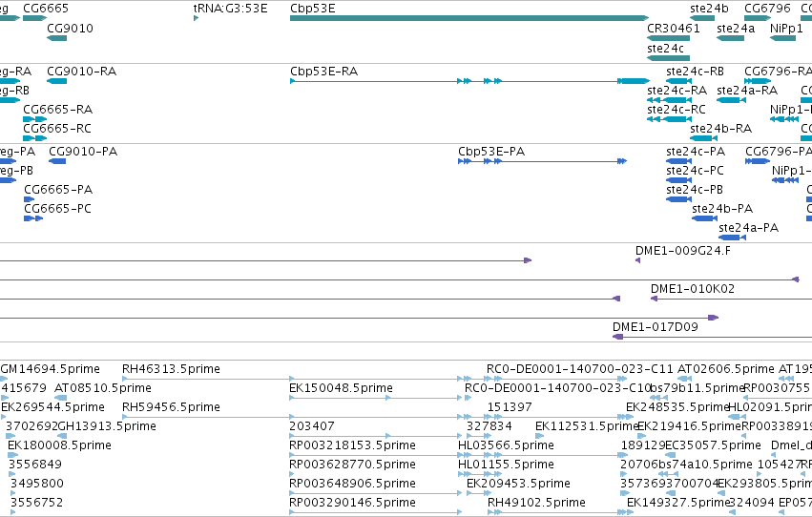Select the CG9010 gene feature

pyautogui.click(x=57, y=38)
